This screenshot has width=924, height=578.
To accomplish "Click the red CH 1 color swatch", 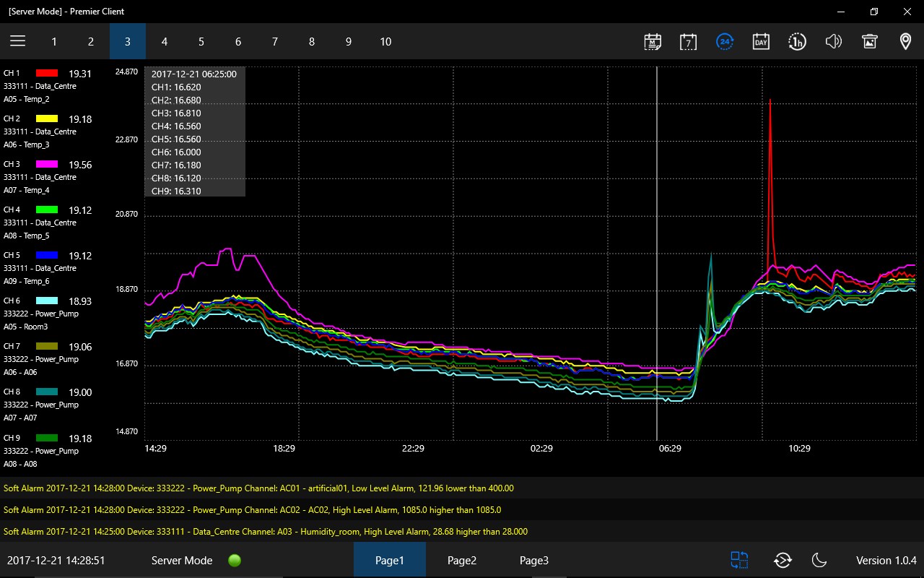I will [47, 73].
